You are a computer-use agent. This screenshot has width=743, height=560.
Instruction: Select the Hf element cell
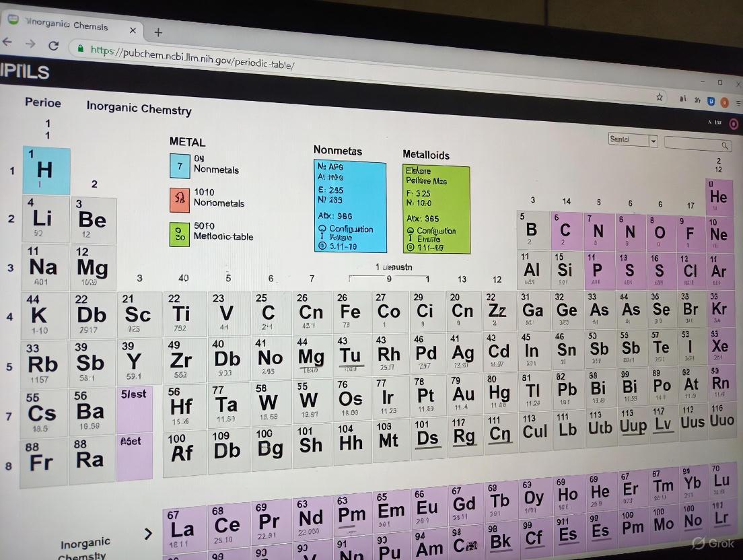click(183, 407)
